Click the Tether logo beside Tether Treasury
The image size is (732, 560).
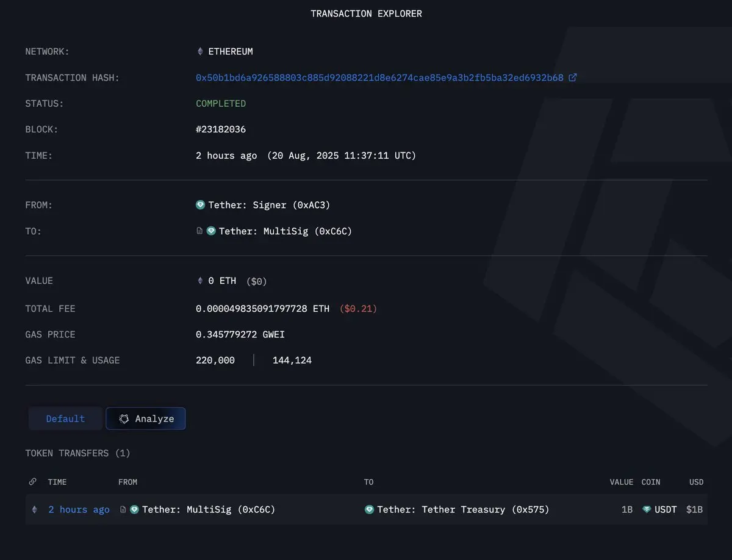click(x=369, y=509)
